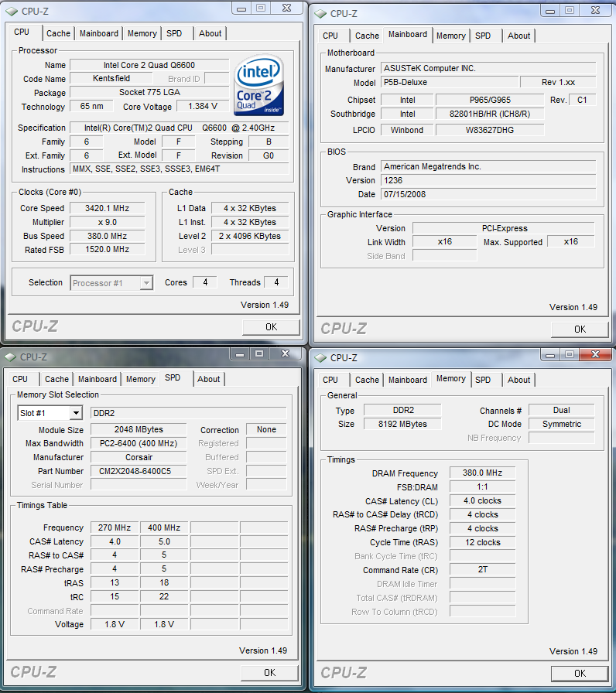Click the CPU-Z title icon in the memory timings window

[x=320, y=357]
